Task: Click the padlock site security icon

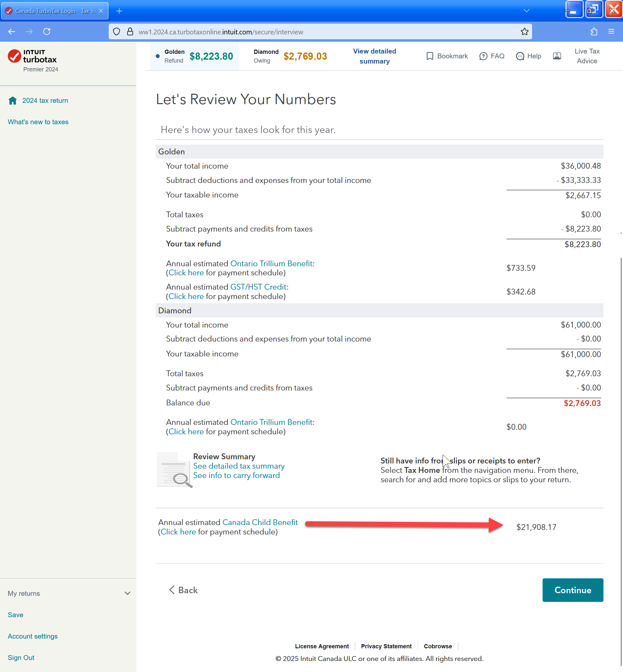Action: 130,32
